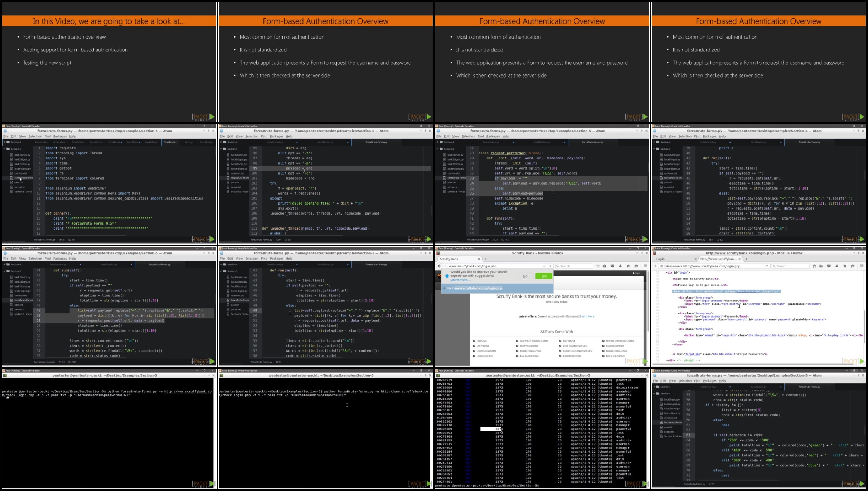Switch to back2basics.py tab in Atom window showing line 95

(325, 142)
